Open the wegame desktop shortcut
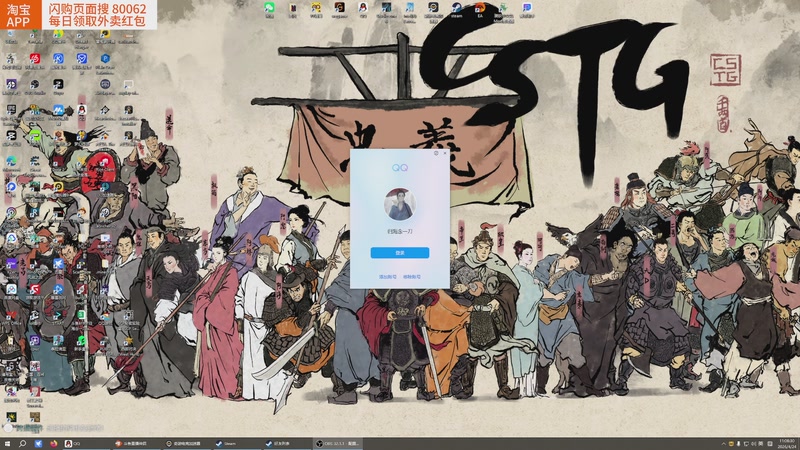 339,9
